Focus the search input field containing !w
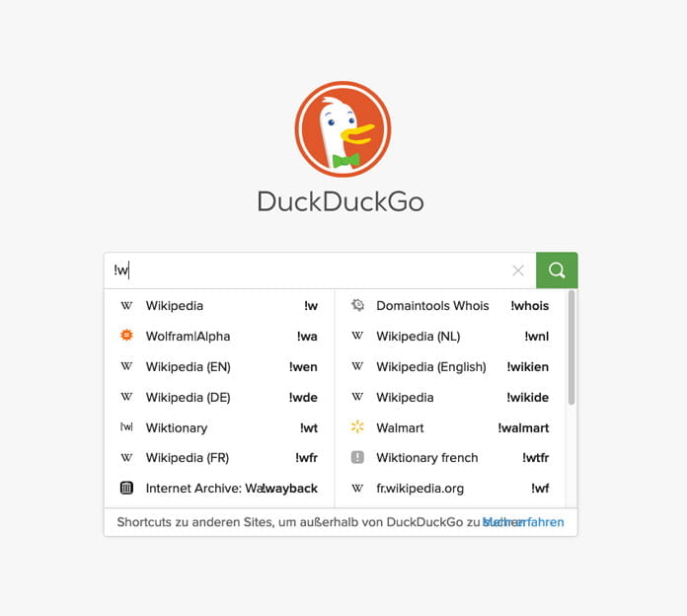The width and height of the screenshot is (687, 616). [x=307, y=270]
